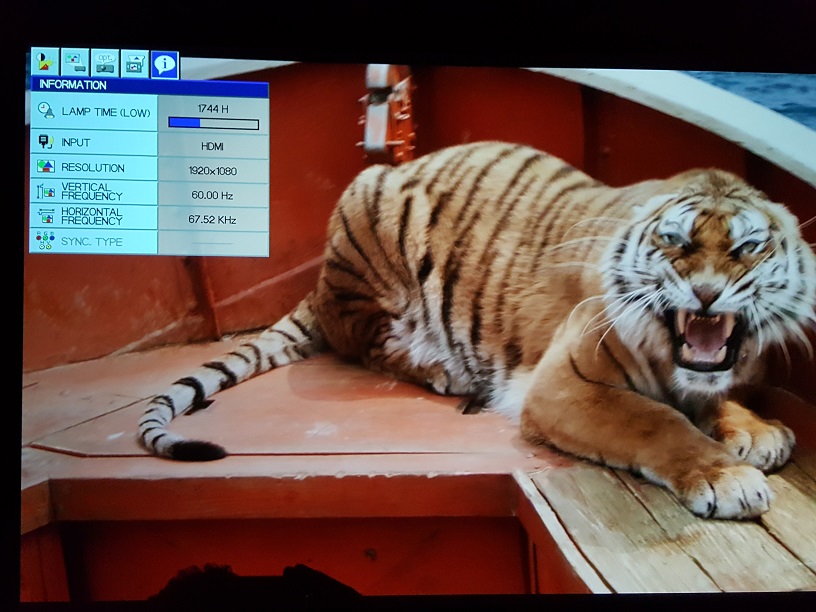Image resolution: width=816 pixels, height=612 pixels.
Task: Select the INPUT row label
Action: pyautogui.click(x=76, y=143)
